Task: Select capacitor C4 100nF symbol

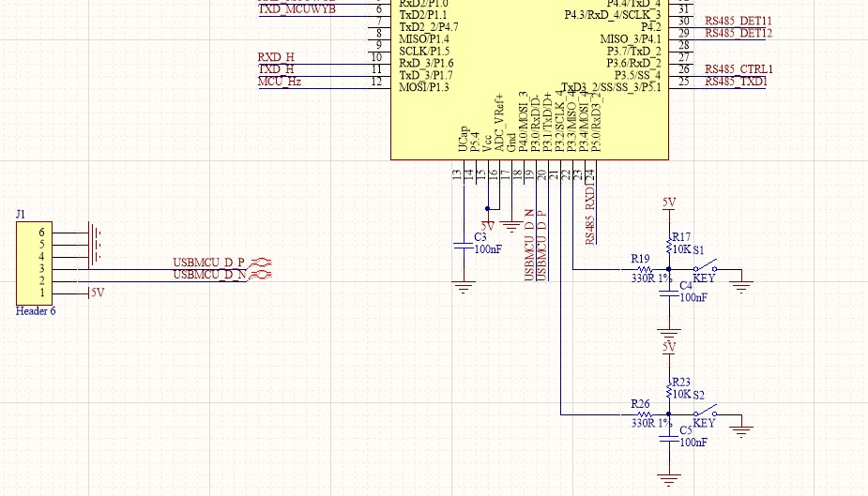Action: tap(668, 291)
